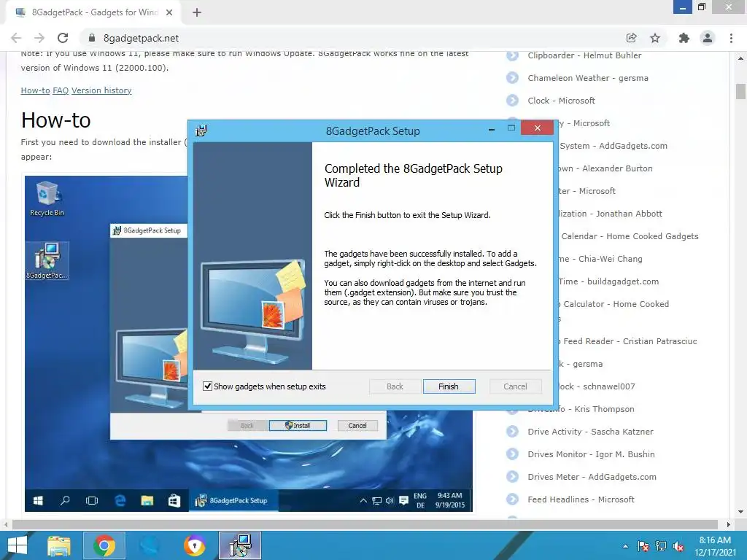Click the address bar URL 8gadgetpack.net
The height and width of the screenshot is (560, 747).
point(141,38)
